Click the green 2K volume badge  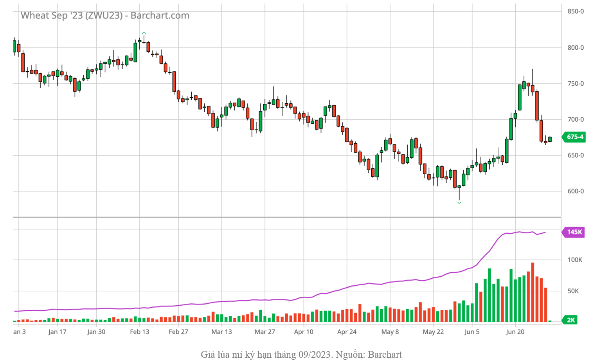coord(570,320)
